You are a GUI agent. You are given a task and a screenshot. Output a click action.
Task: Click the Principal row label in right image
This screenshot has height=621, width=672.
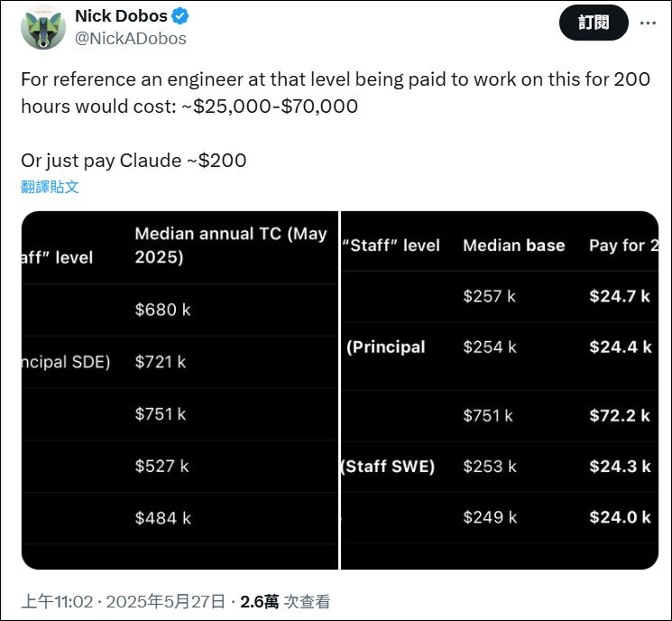click(386, 347)
